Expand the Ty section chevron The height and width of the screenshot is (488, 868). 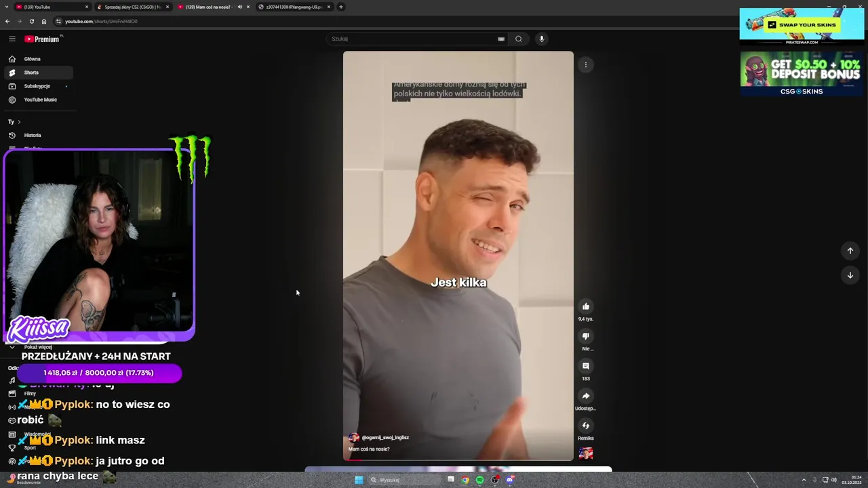tap(19, 122)
